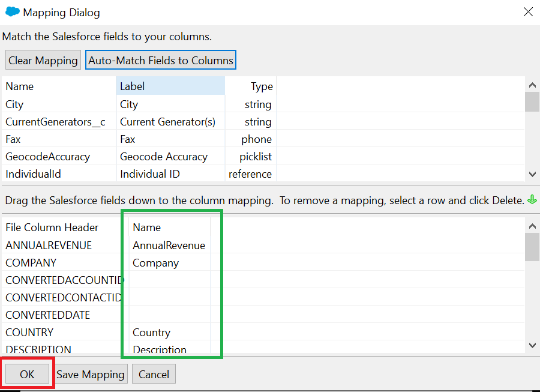Click the AnnualRevenue mapped name cell
The image size is (540, 392).
pyautogui.click(x=169, y=246)
